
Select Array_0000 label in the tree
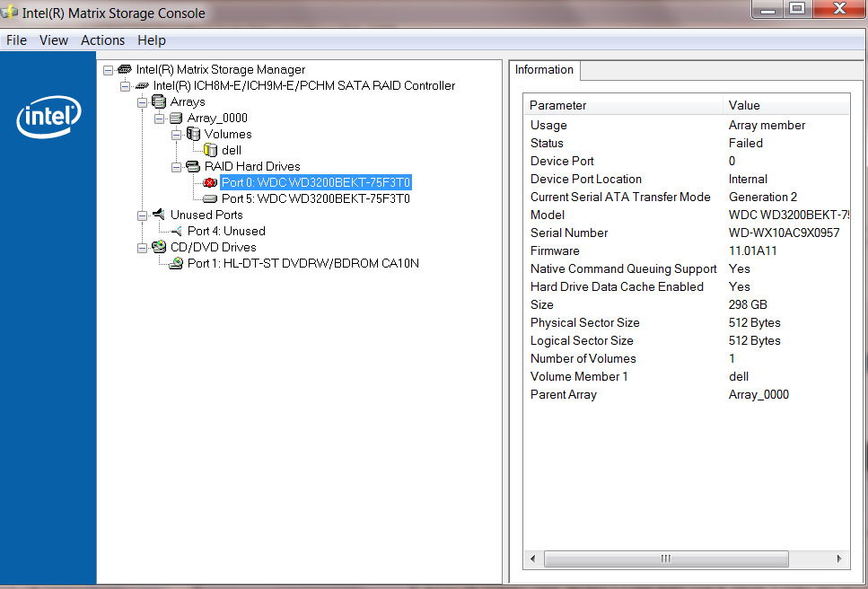coord(217,118)
